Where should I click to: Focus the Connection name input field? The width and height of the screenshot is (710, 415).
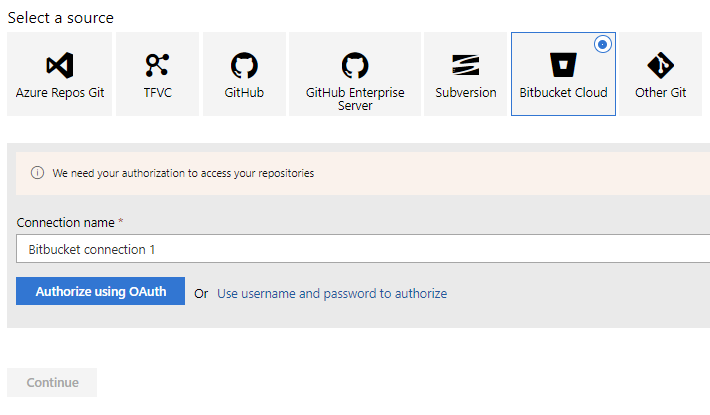tap(360, 249)
